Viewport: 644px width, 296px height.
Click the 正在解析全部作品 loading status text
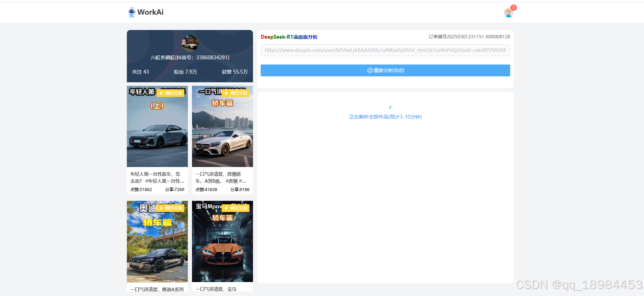pos(385,117)
